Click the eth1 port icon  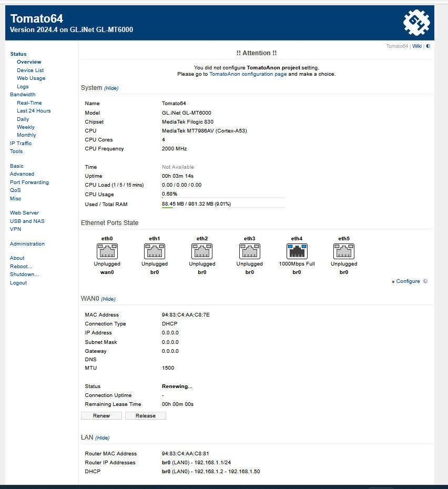[x=155, y=251]
